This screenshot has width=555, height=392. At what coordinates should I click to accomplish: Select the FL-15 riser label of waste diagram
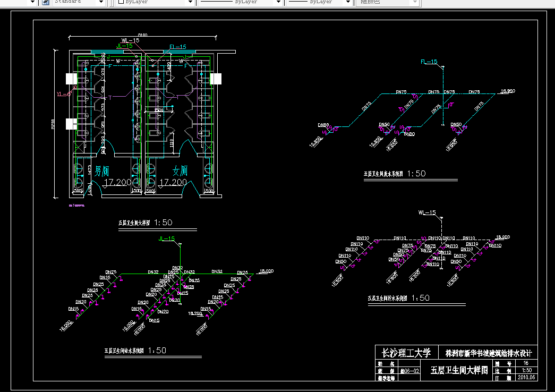429,62
